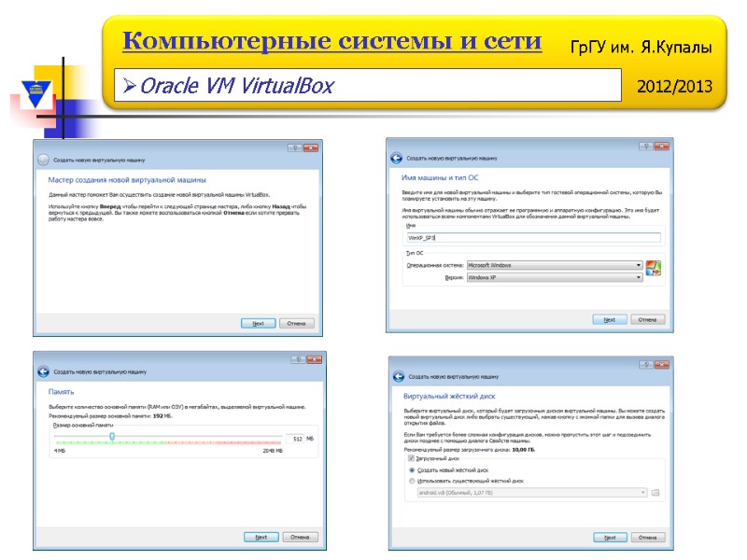
Task: Click the greyed back arrow in the welcome dialog
Action: coord(43,160)
